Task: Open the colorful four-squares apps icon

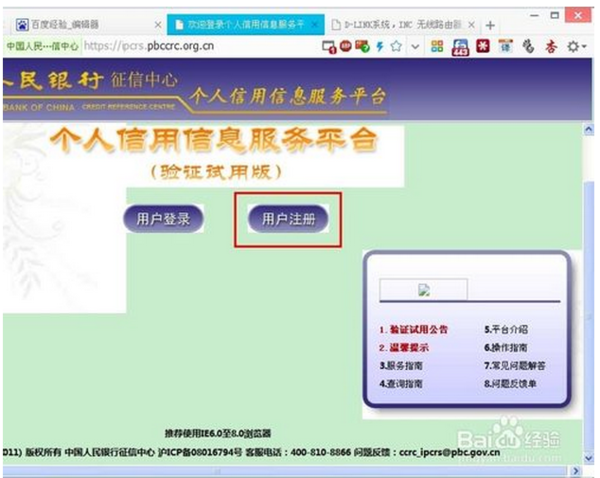Action: coord(437,46)
